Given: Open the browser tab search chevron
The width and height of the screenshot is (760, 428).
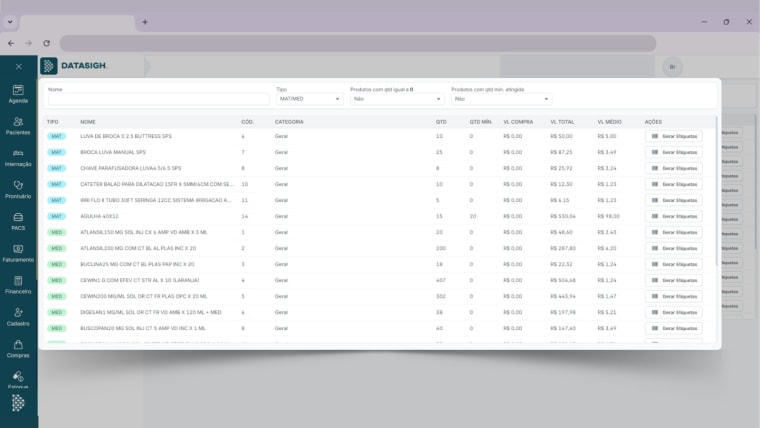Looking at the screenshot, I should pos(10,22).
